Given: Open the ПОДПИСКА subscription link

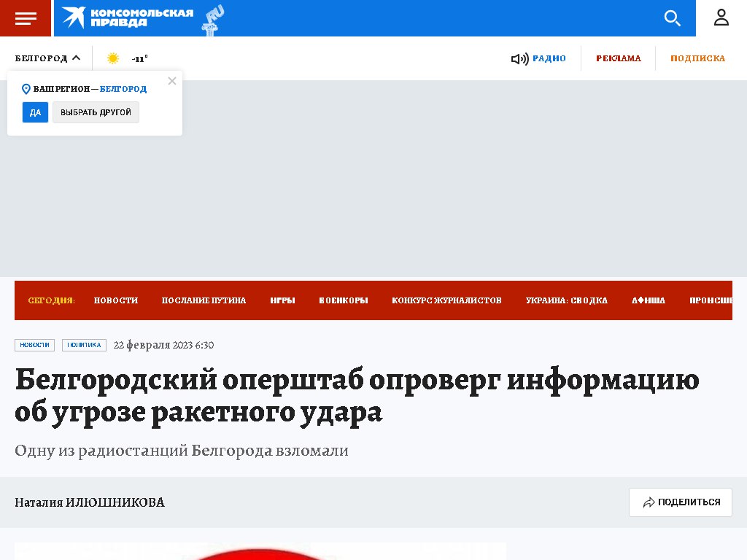Looking at the screenshot, I should click(697, 58).
